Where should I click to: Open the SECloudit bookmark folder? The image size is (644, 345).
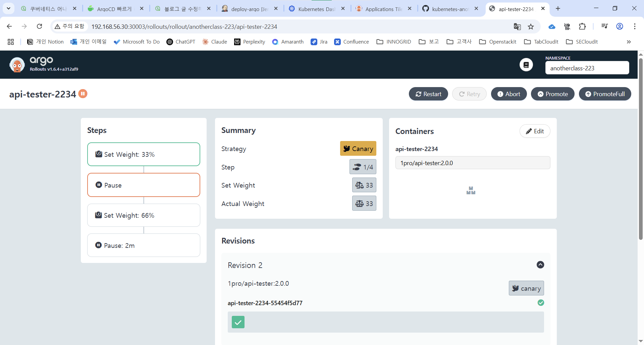(x=582, y=42)
